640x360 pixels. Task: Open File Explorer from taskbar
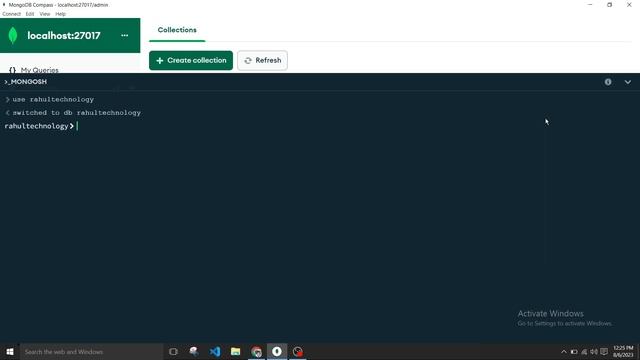tap(236, 351)
